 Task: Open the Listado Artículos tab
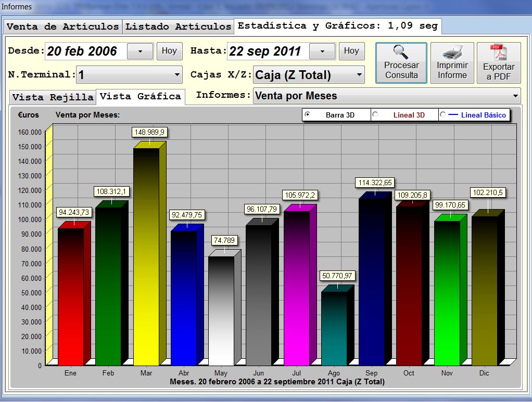pos(178,27)
